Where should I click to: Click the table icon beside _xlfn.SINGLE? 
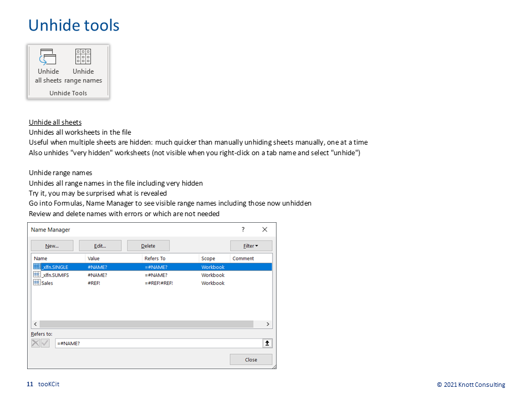[x=37, y=267]
